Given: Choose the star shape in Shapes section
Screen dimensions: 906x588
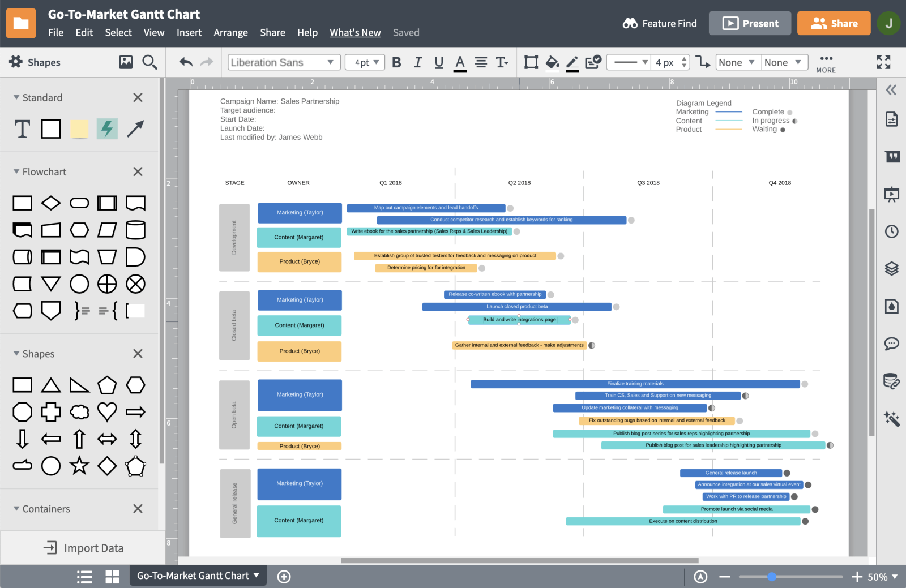Looking at the screenshot, I should (x=79, y=466).
